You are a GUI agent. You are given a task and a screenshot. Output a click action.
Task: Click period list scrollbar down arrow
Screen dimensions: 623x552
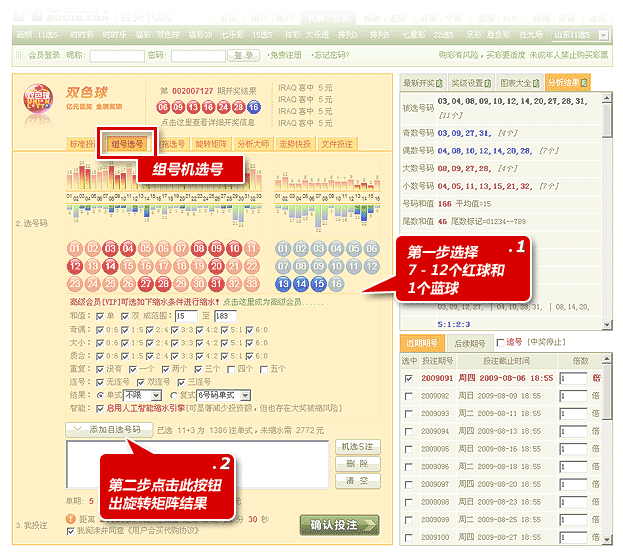(607, 539)
